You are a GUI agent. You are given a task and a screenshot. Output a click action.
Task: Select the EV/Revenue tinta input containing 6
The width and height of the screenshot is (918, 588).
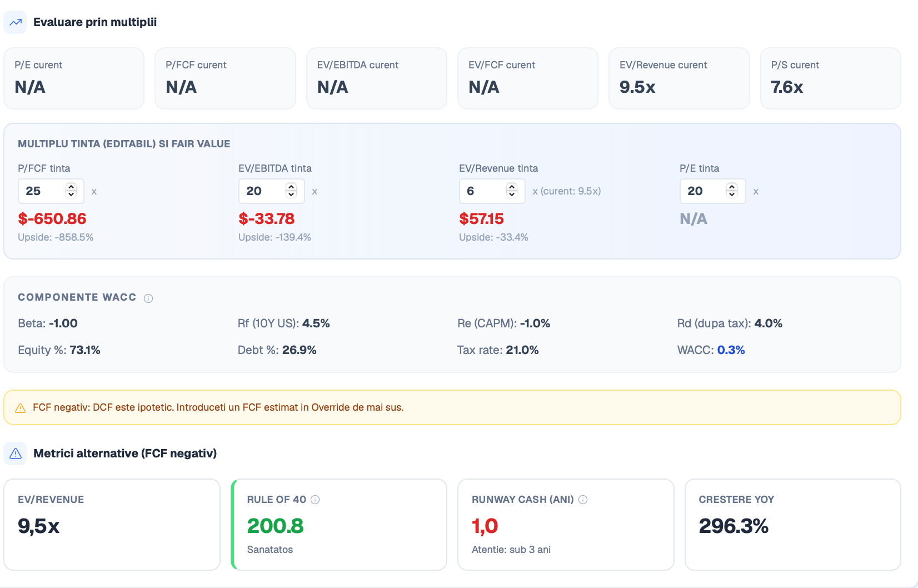click(x=492, y=191)
